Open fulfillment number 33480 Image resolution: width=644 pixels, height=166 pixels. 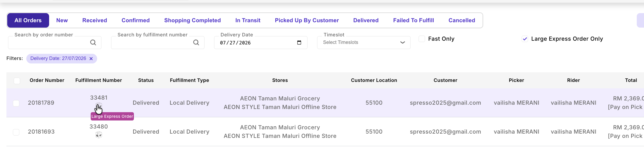(99, 127)
